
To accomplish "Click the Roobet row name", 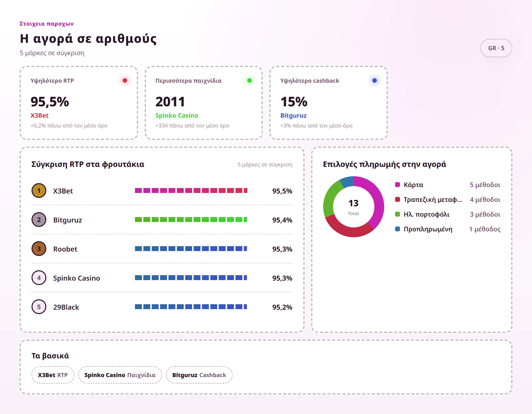I will tap(65, 249).
